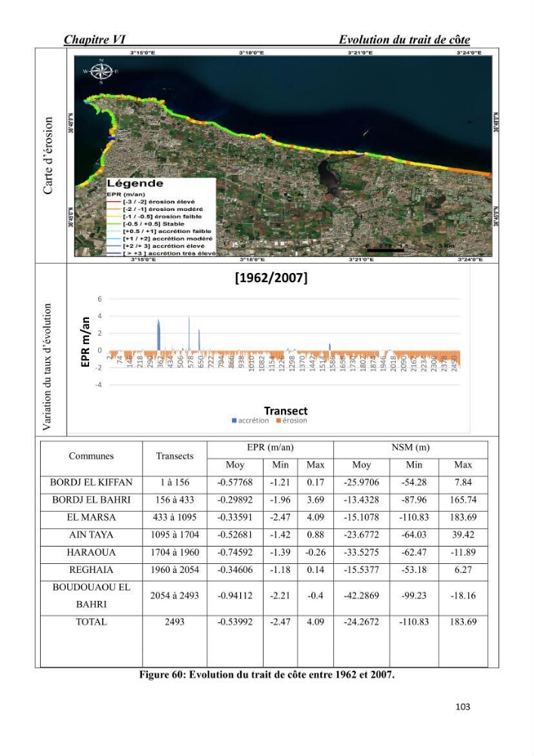Click the 'BOUDOUAOU EL BAHRI' row name
The height and width of the screenshot is (756, 534).
pyautogui.click(x=91, y=596)
